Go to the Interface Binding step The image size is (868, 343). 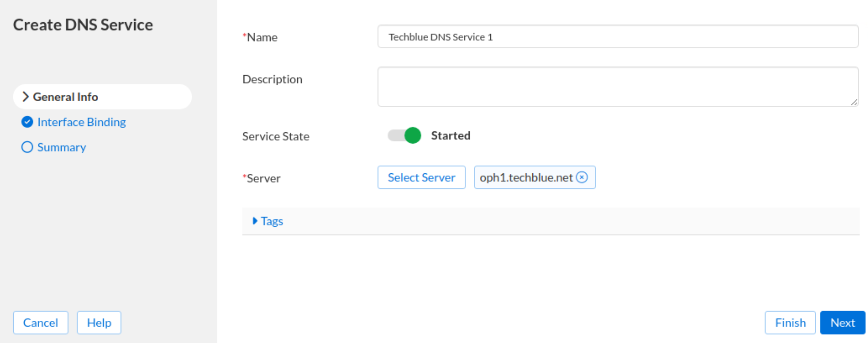pyautogui.click(x=82, y=122)
